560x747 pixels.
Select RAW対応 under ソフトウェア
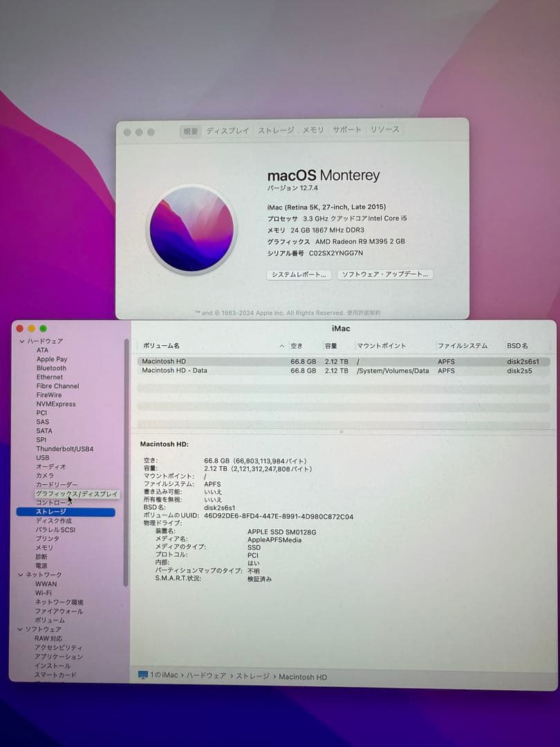50,638
